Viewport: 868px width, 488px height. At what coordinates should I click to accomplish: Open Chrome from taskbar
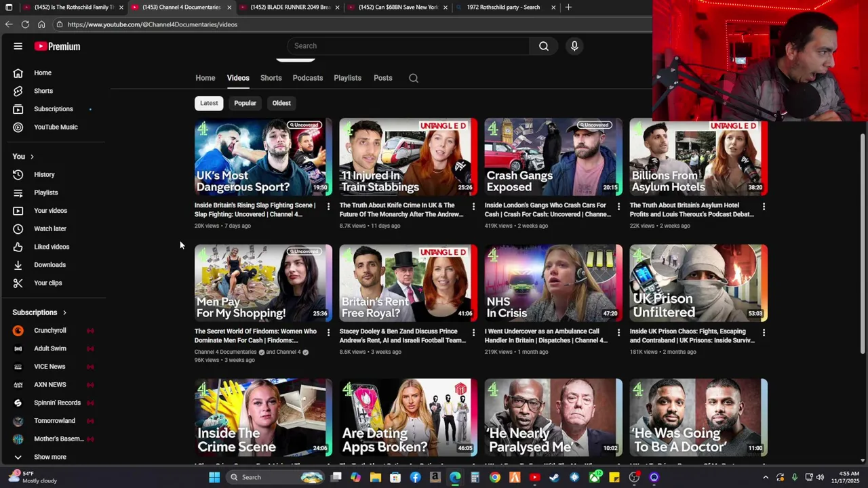[495, 477]
